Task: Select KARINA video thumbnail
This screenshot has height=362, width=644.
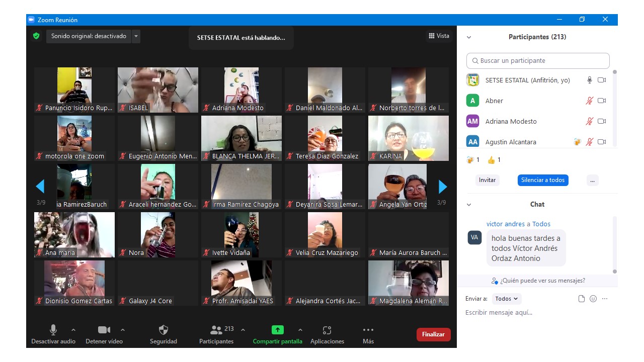Action: [409, 138]
